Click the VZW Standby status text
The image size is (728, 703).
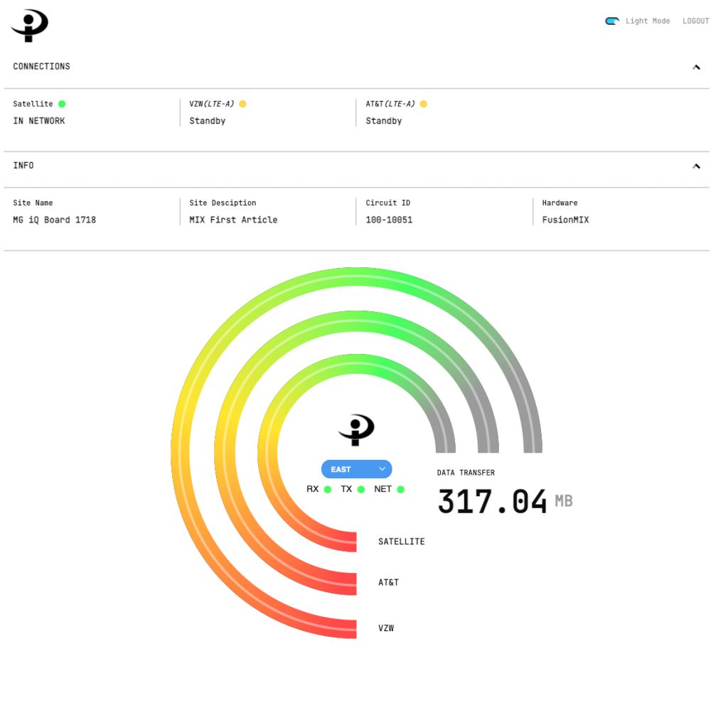click(207, 121)
